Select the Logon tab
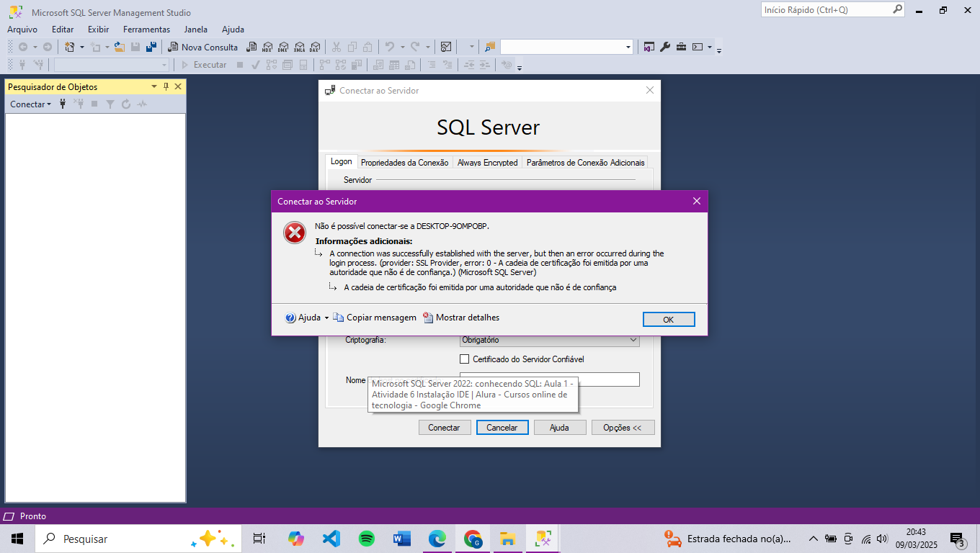The height and width of the screenshot is (553, 980). [x=342, y=161]
